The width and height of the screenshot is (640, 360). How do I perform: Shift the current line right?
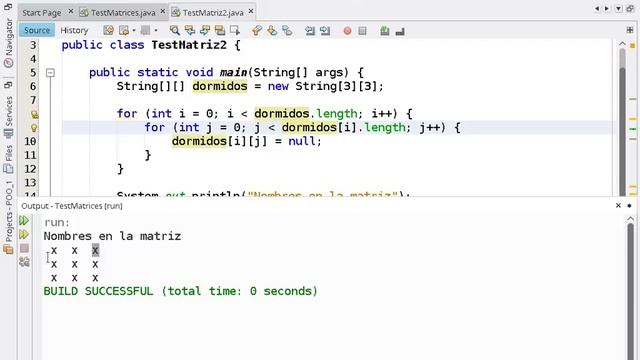click(x=325, y=30)
